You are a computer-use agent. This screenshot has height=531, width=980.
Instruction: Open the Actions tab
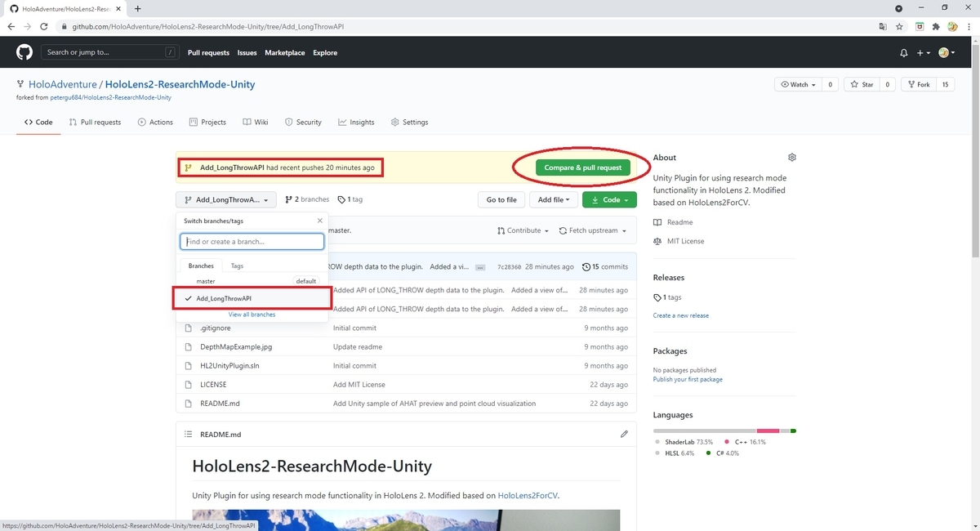pos(155,122)
